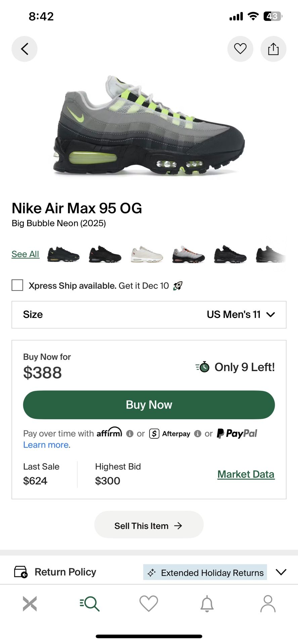Screen dimensions: 298x644
Task: Tap the Afterpay info icon
Action: 198,434
